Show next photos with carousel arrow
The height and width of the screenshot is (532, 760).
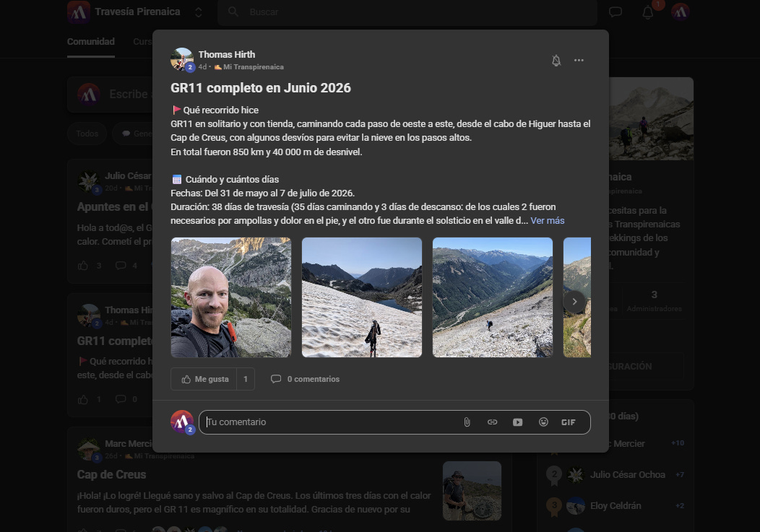(x=574, y=301)
